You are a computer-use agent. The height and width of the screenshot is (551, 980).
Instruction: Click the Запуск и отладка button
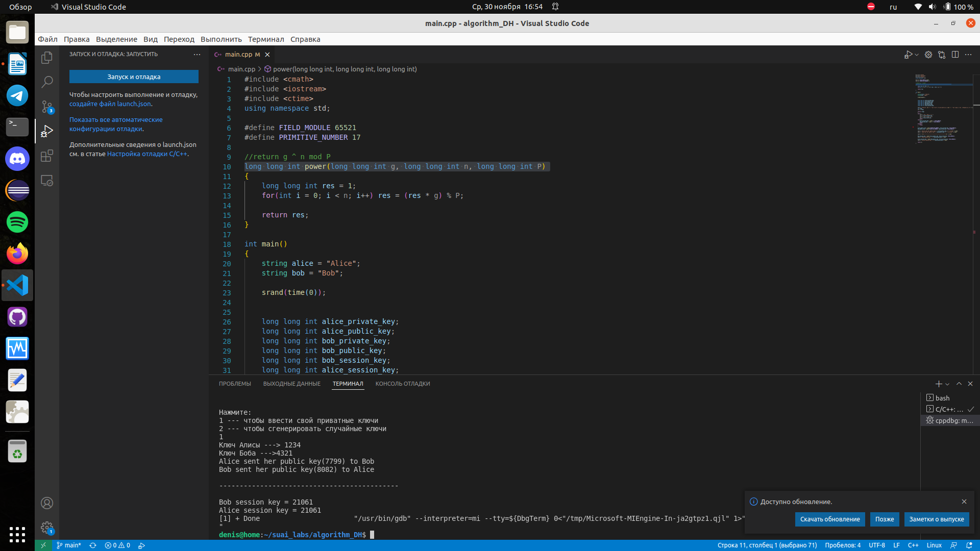click(x=134, y=77)
